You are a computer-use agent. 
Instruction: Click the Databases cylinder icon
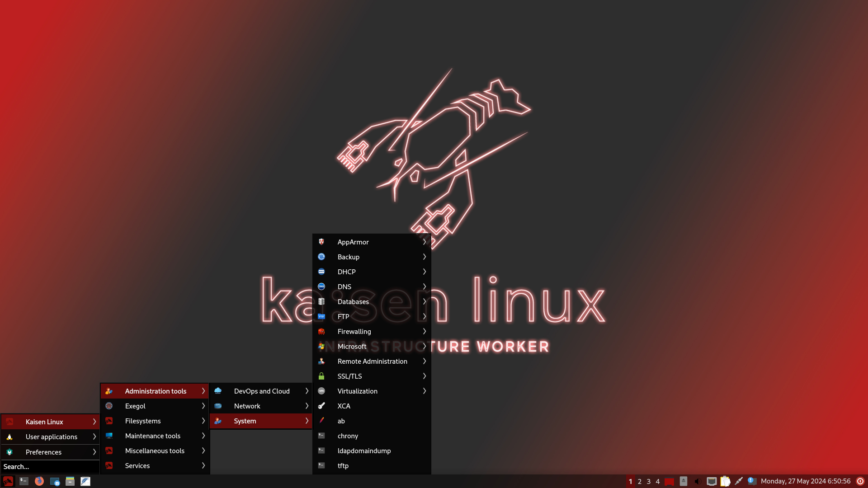321,301
